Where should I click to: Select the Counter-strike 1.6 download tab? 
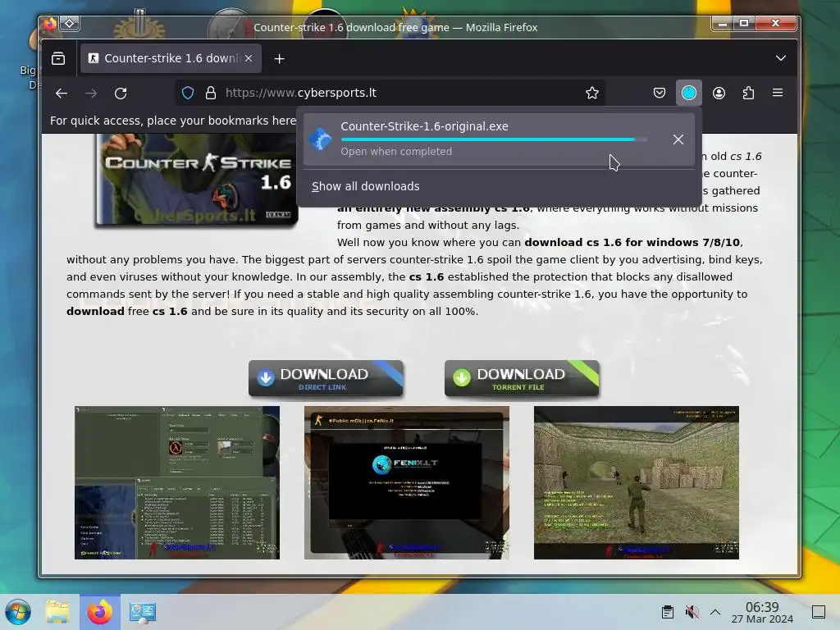click(x=171, y=58)
